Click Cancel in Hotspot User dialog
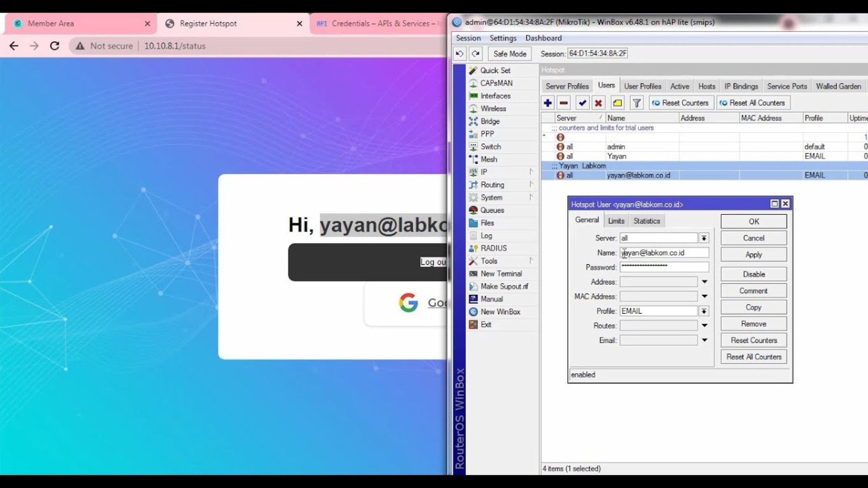 click(754, 238)
